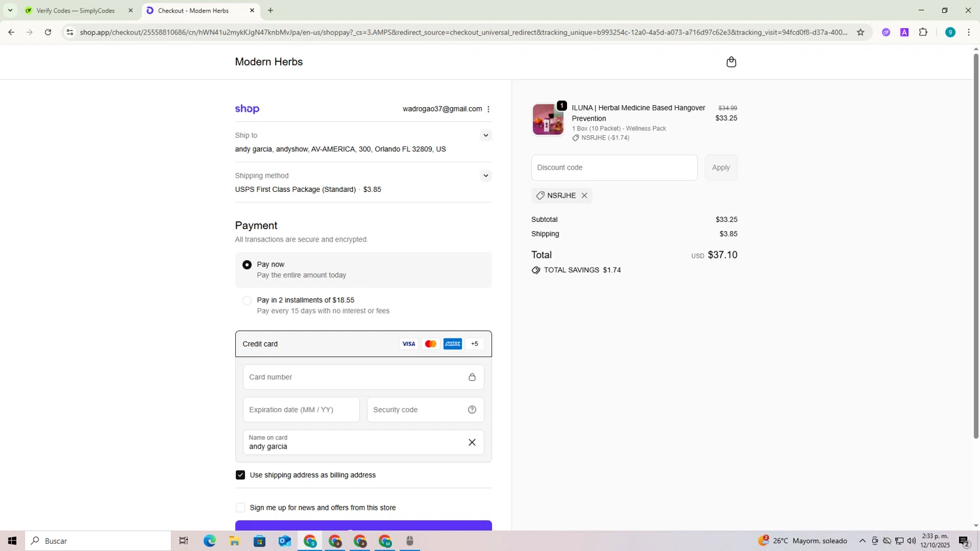Open account options three-dot menu
The height and width of the screenshot is (551, 980).
click(x=489, y=109)
